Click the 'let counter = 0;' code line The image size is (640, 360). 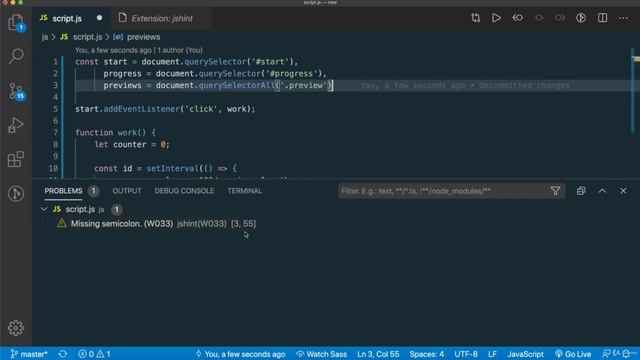pyautogui.click(x=132, y=144)
